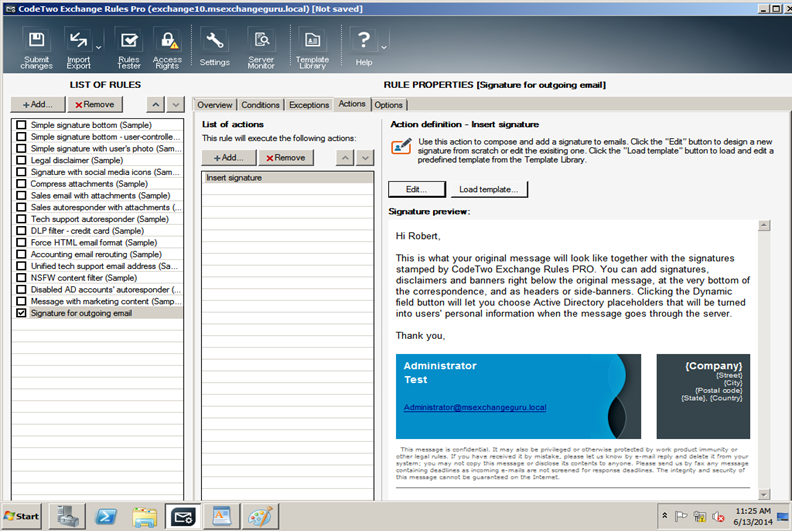This screenshot has height=531, width=792.
Task: Select the NSFW content filter (Sample) rule
Action: [83, 277]
